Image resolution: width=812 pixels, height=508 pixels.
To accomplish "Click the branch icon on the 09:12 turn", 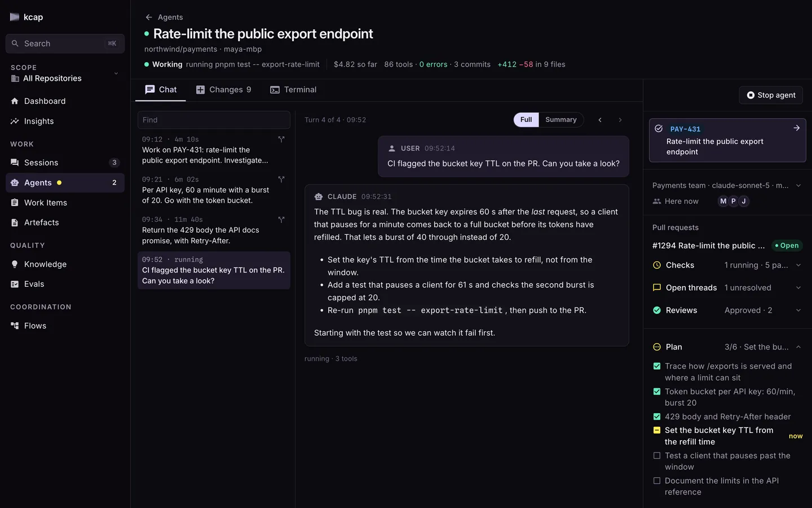I will 281,139.
